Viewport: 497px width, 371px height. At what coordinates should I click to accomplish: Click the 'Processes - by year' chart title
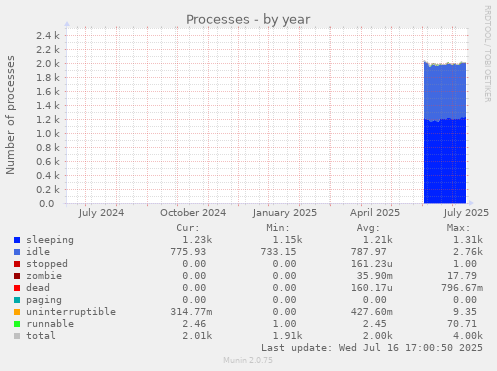(248, 20)
